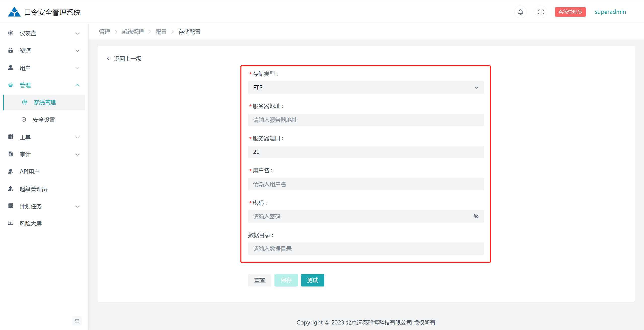Click the 安全设置 shield icon
644x330 pixels.
pos(24,119)
